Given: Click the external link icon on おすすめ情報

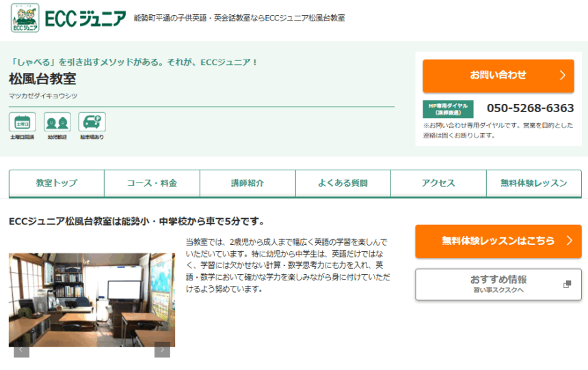Looking at the screenshot, I should coord(567,285).
